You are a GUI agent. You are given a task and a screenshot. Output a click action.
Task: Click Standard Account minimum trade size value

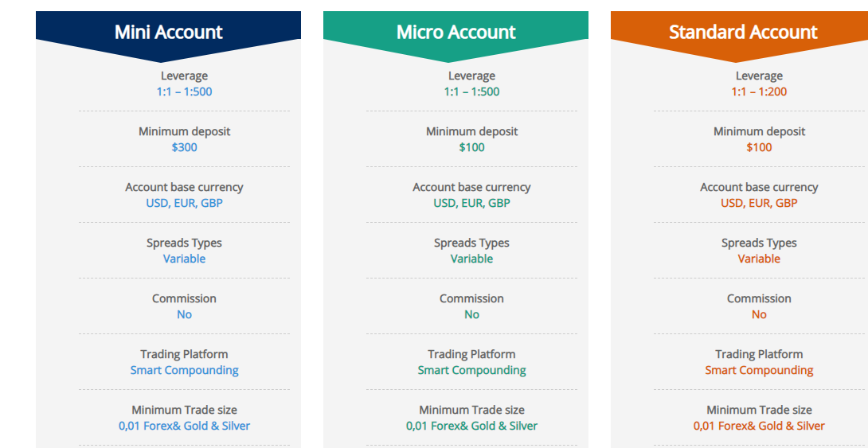[x=759, y=426]
